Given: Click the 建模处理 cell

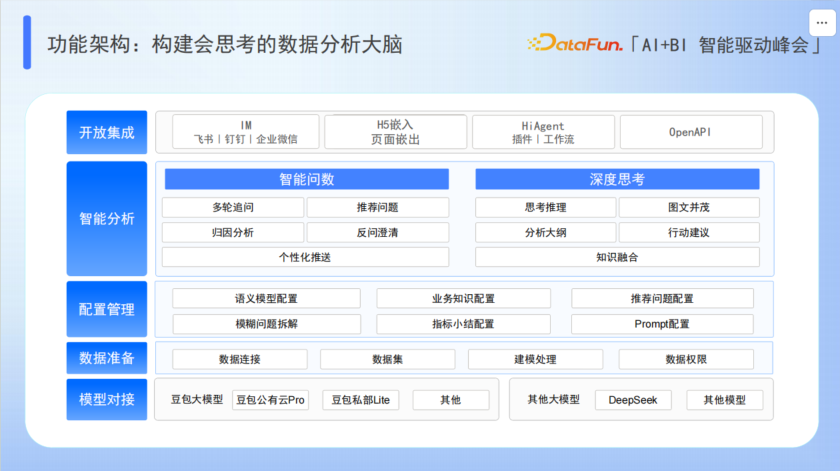Looking at the screenshot, I should click(536, 359).
